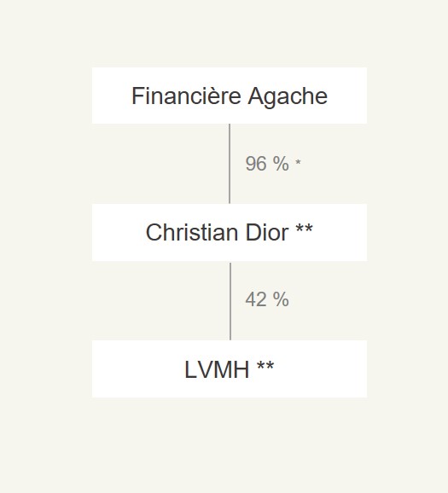Click the 42 % ownership label

pos(267,299)
